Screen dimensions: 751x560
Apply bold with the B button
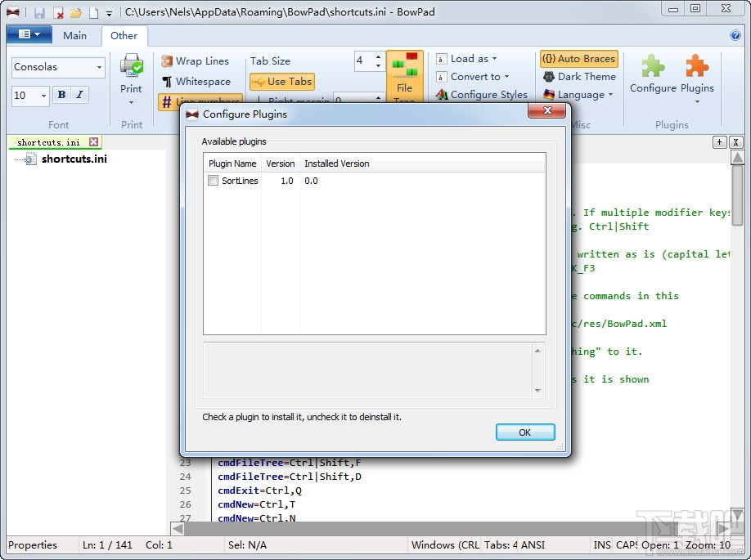click(x=61, y=95)
